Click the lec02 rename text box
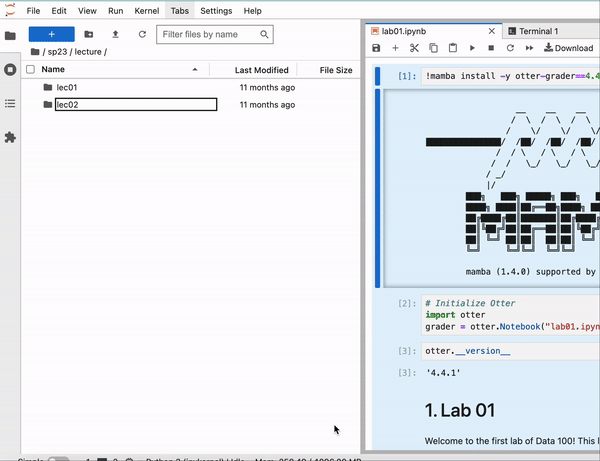Screen dimensions: 600x461 click(136, 104)
